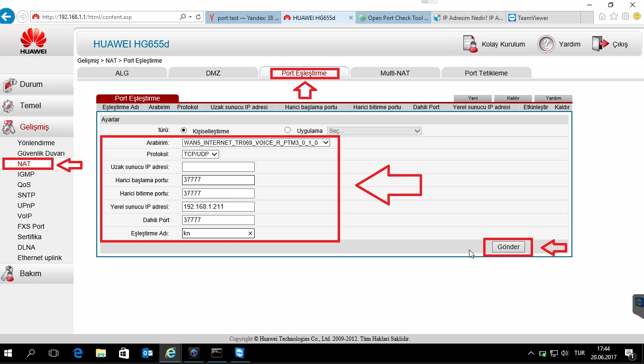Image resolution: width=644 pixels, height=364 pixels.
Task: Switch to the DMZ tab
Action: tap(213, 73)
